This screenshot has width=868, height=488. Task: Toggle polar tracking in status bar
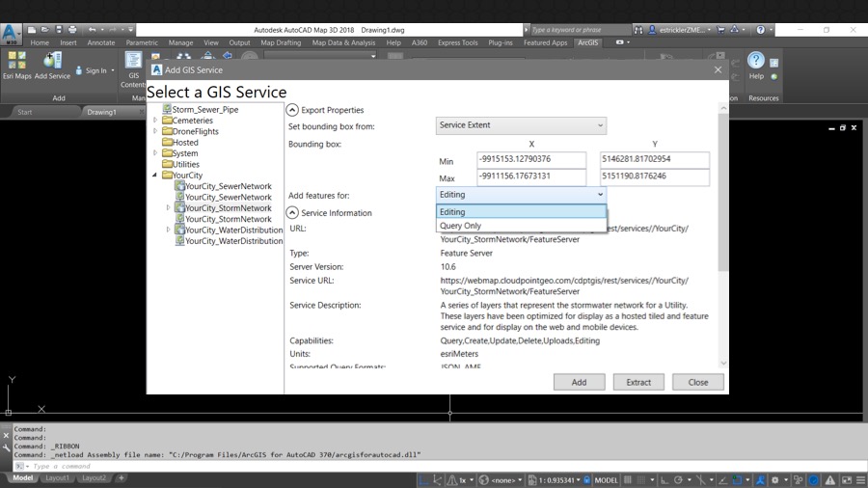(x=678, y=480)
